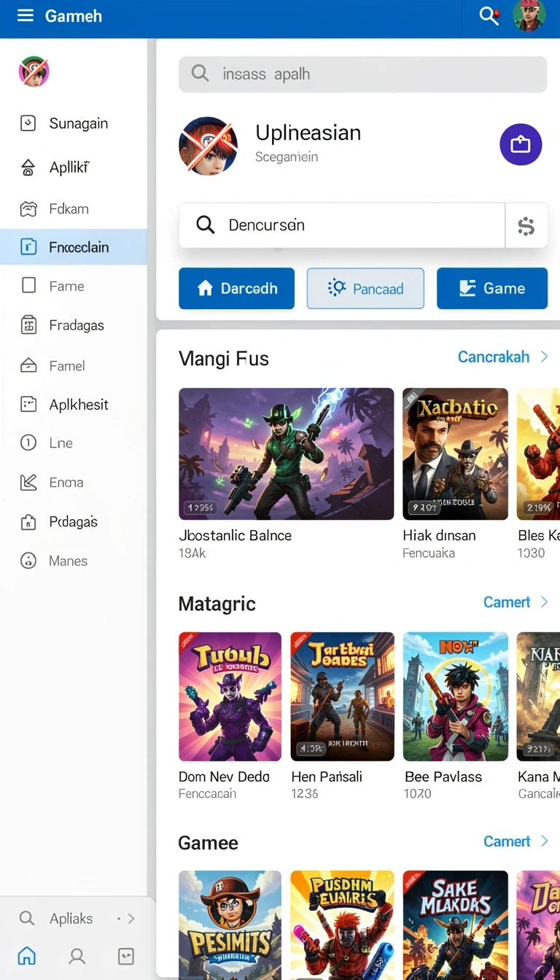Open the Sake Mlakdas game cover
Image resolution: width=560 pixels, height=980 pixels.
455,924
